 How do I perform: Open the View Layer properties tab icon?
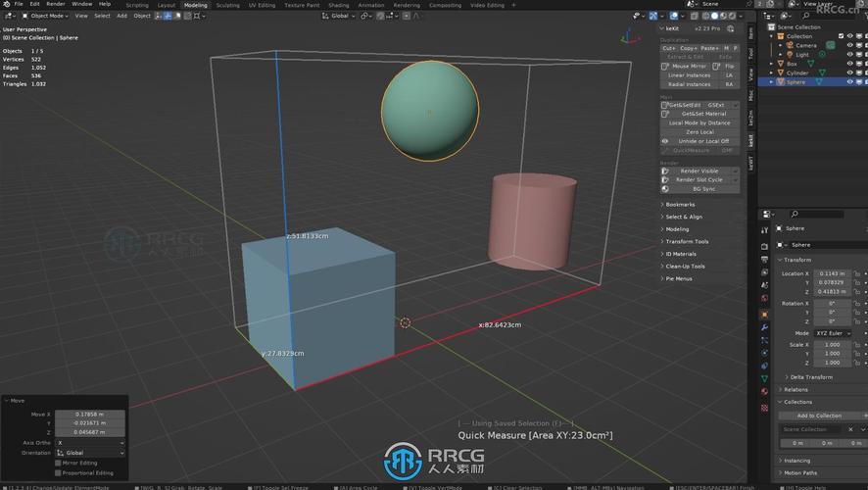point(764,272)
